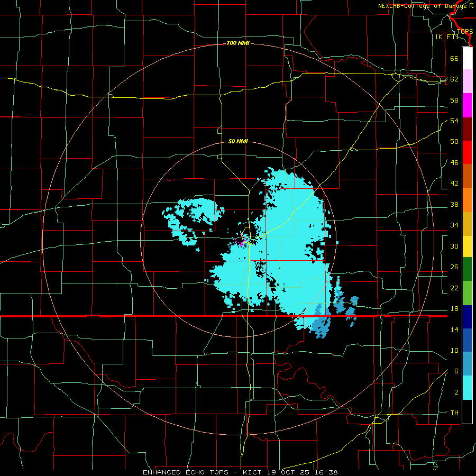
Task: Click the legend value "38"
Action: 454,204
